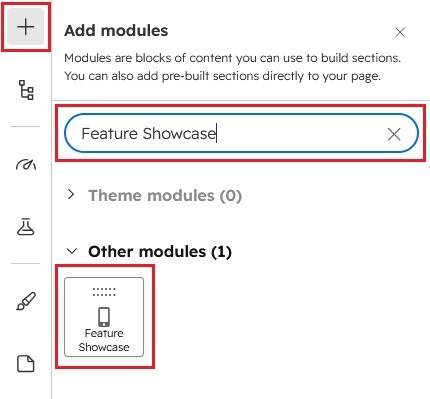Viewport: 430px width, 399px height.
Task: Collapse the Other modules chevron
Action: click(72, 251)
